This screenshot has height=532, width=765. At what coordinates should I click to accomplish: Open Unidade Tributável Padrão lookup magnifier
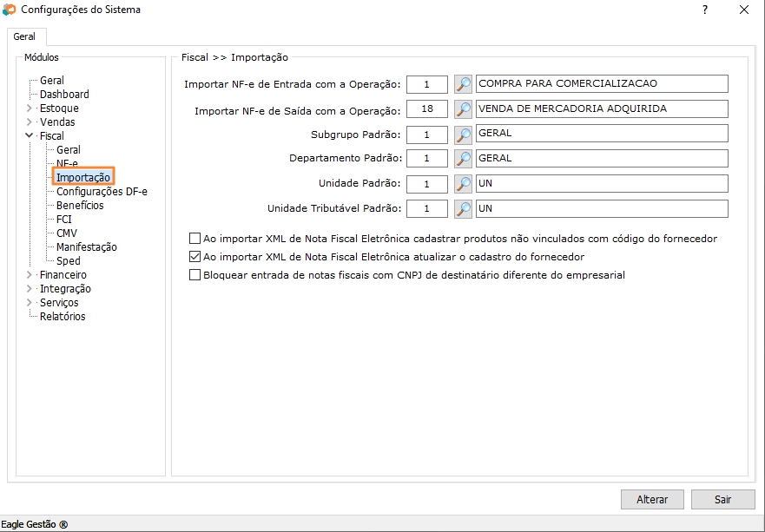coord(463,208)
